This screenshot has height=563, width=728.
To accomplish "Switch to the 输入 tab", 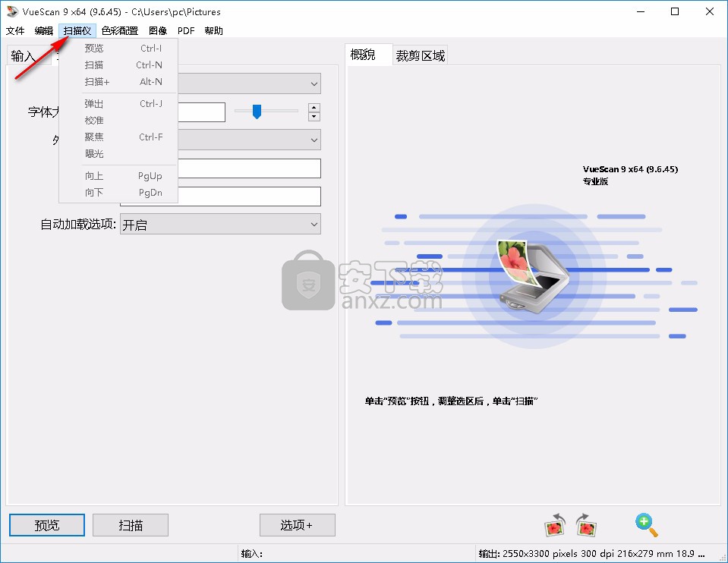I will pos(24,56).
